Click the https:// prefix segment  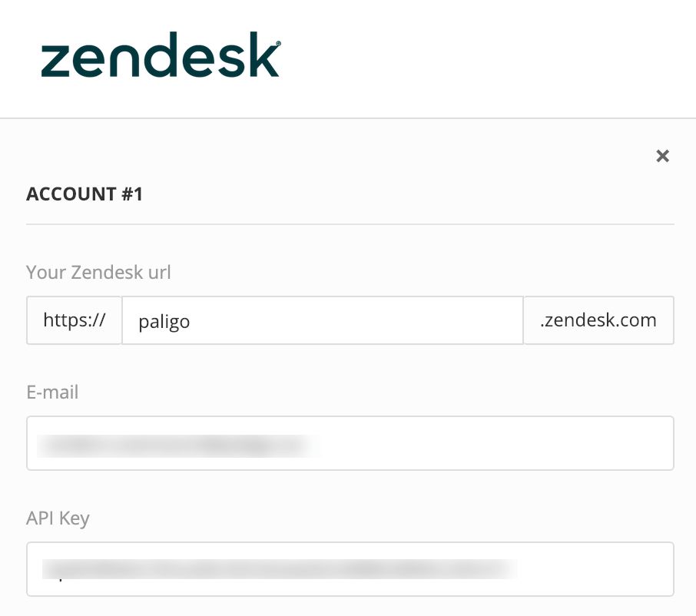tap(74, 320)
